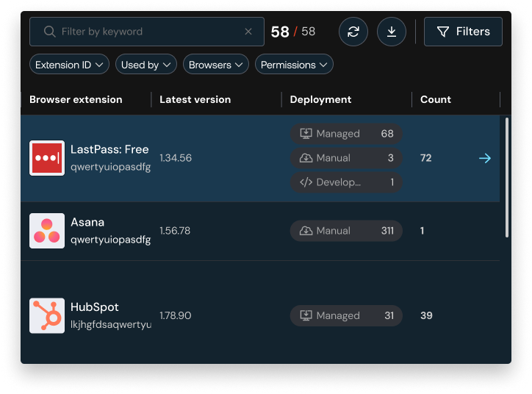The width and height of the screenshot is (532, 394).
Task: Select the Asana extension name
Action: [x=87, y=222]
